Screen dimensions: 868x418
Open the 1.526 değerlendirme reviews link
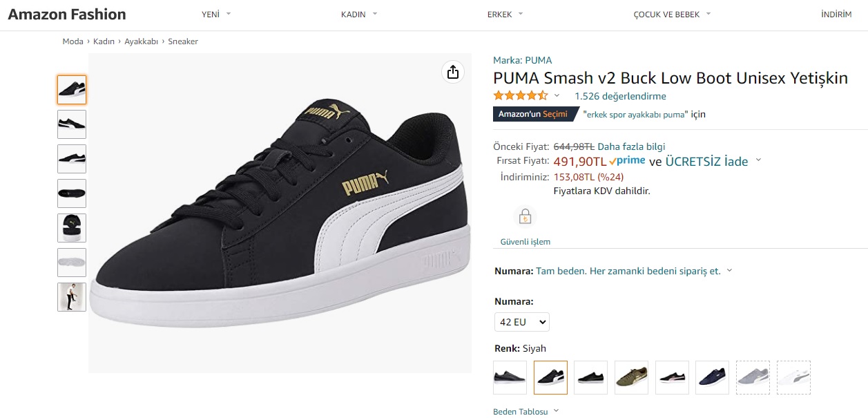pyautogui.click(x=620, y=96)
